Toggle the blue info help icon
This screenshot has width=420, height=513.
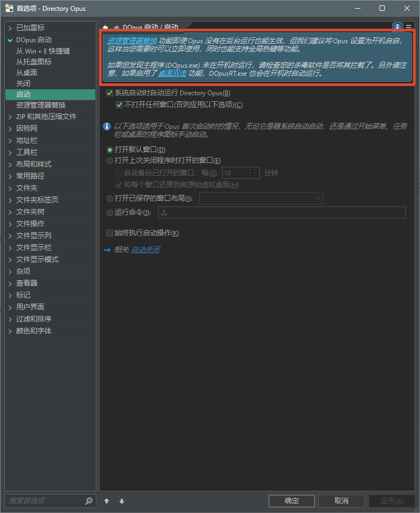pos(398,27)
